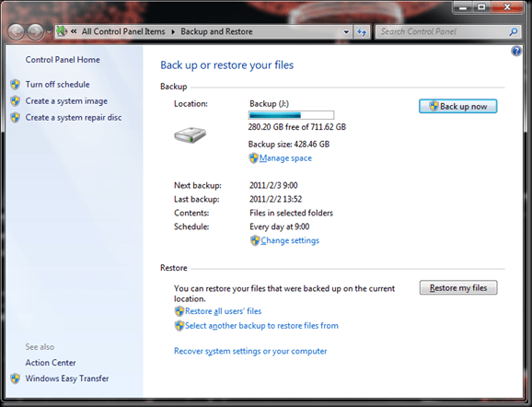
Task: Click the Control Panel icon in address bar
Action: 62,31
